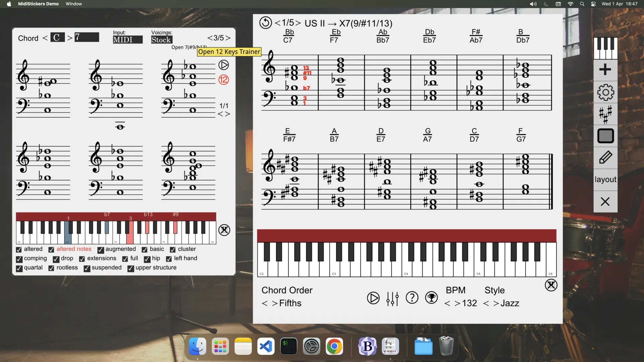Toggle the upper structure checkbox
644x362 pixels.
pyautogui.click(x=130, y=268)
